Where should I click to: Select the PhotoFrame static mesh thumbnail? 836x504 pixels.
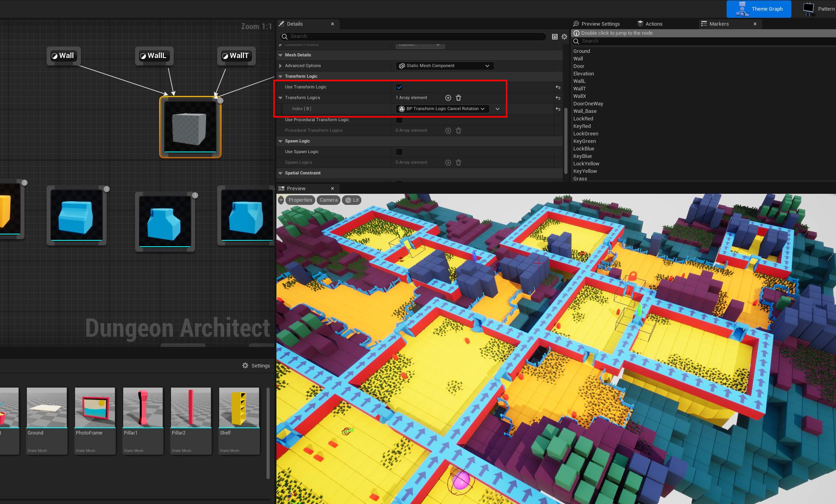pyautogui.click(x=95, y=421)
